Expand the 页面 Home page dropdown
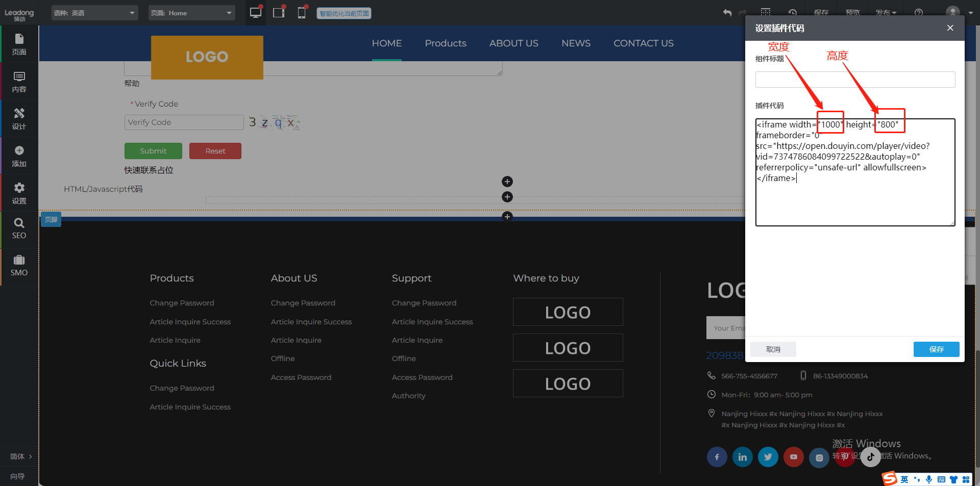The image size is (980, 486). [191, 13]
